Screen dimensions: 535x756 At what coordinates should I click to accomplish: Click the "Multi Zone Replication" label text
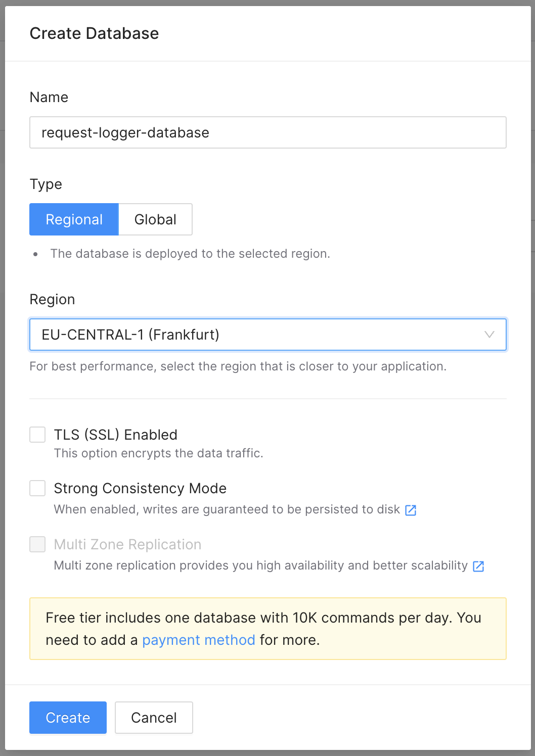pyautogui.click(x=127, y=544)
